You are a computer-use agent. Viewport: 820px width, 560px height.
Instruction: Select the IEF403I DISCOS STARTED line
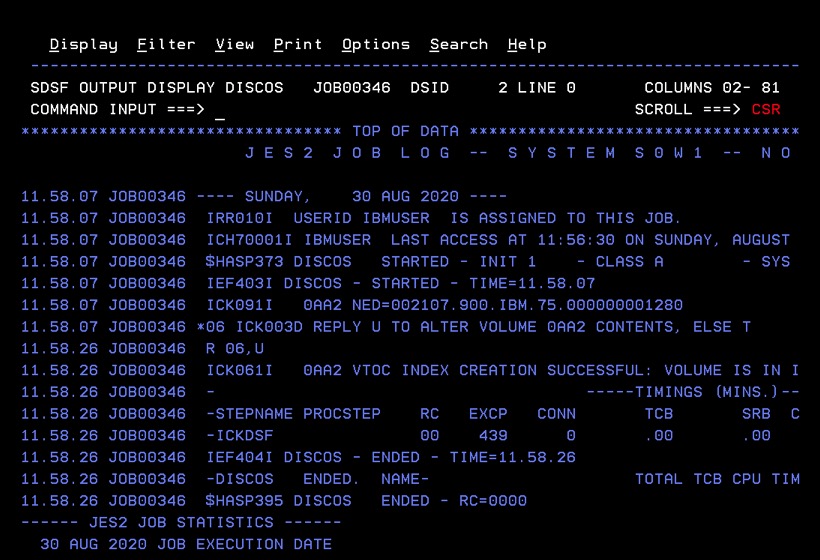coord(308,283)
